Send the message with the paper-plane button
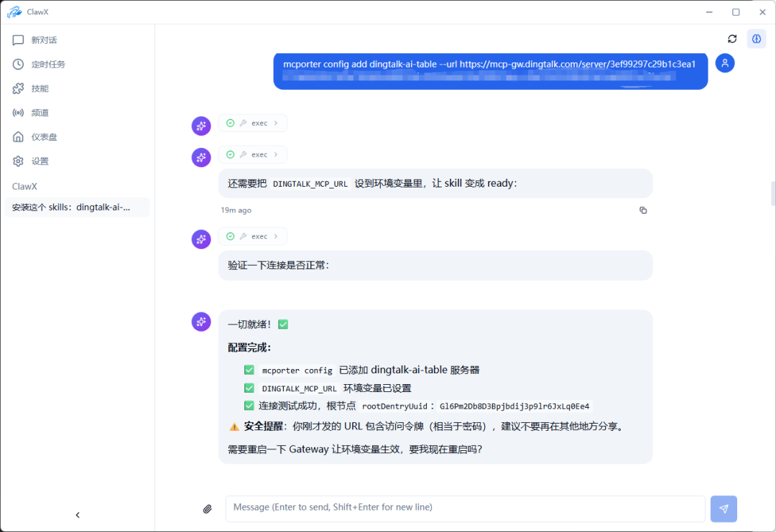 (724, 509)
